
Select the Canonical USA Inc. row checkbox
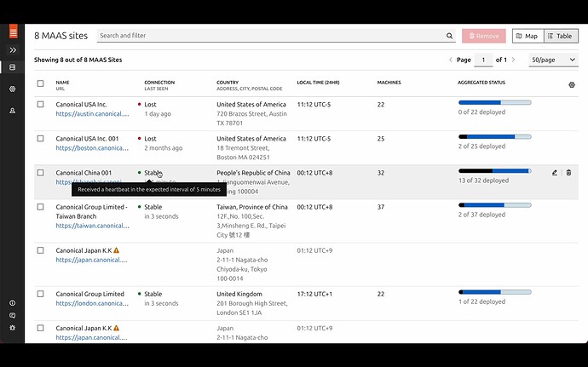coord(41,104)
